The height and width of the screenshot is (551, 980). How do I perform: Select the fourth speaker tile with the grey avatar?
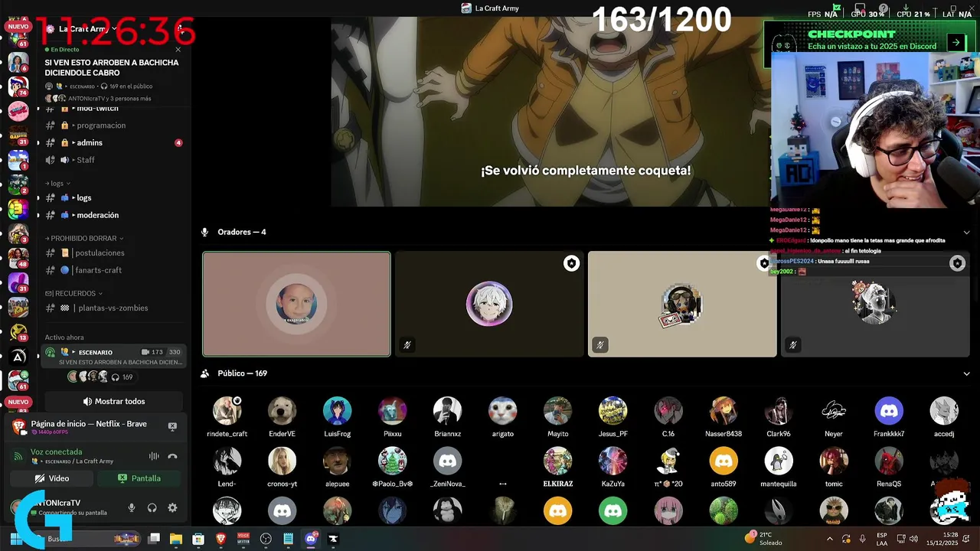875,304
